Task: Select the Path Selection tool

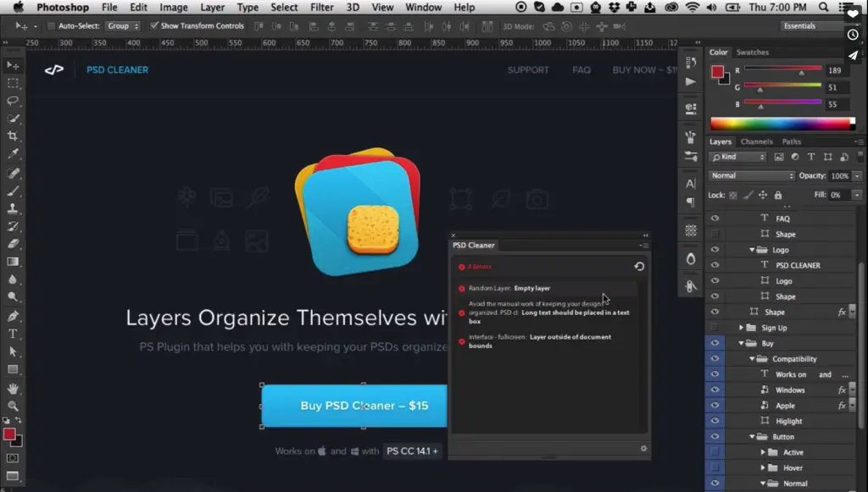Action: point(13,351)
